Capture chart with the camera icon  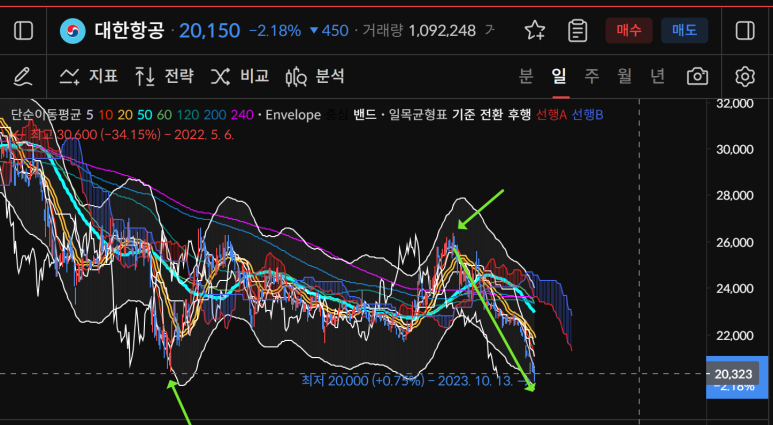[x=698, y=76]
